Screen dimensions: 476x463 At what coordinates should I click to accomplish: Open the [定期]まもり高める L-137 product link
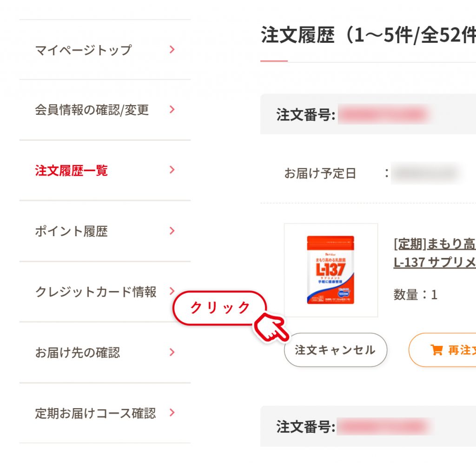(x=435, y=253)
